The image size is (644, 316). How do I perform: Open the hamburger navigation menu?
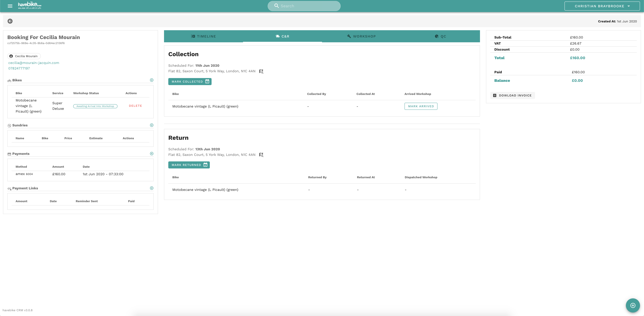coord(10,6)
